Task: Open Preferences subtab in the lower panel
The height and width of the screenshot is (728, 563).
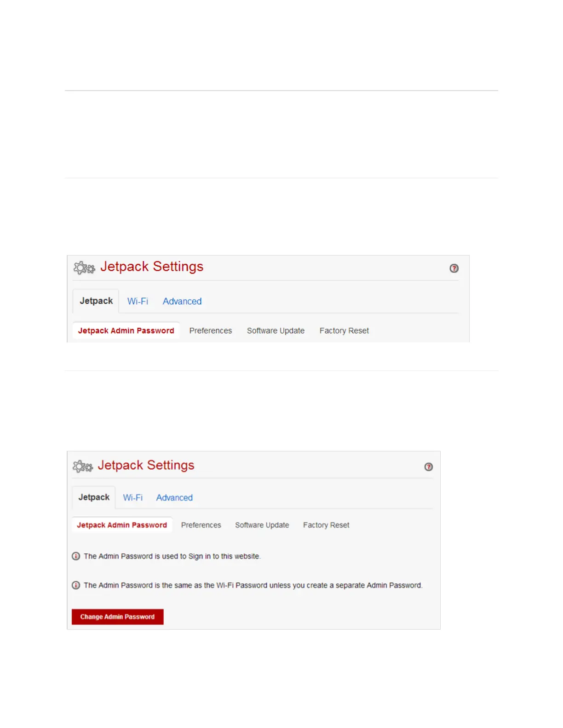Action: tap(201, 525)
